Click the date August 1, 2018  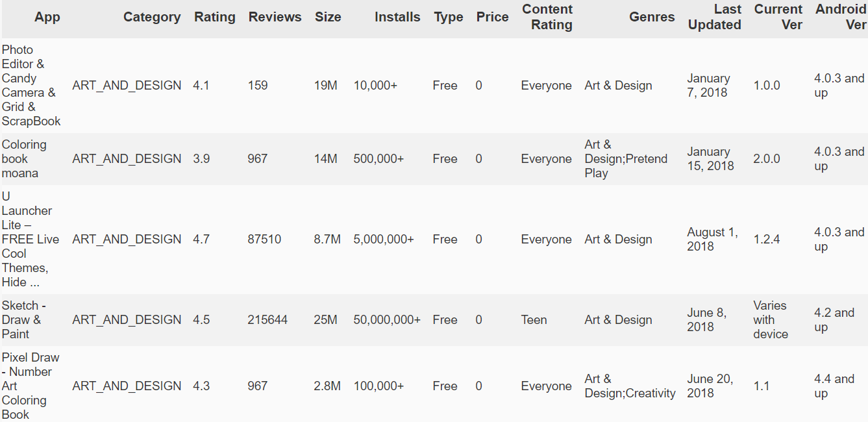(x=712, y=240)
